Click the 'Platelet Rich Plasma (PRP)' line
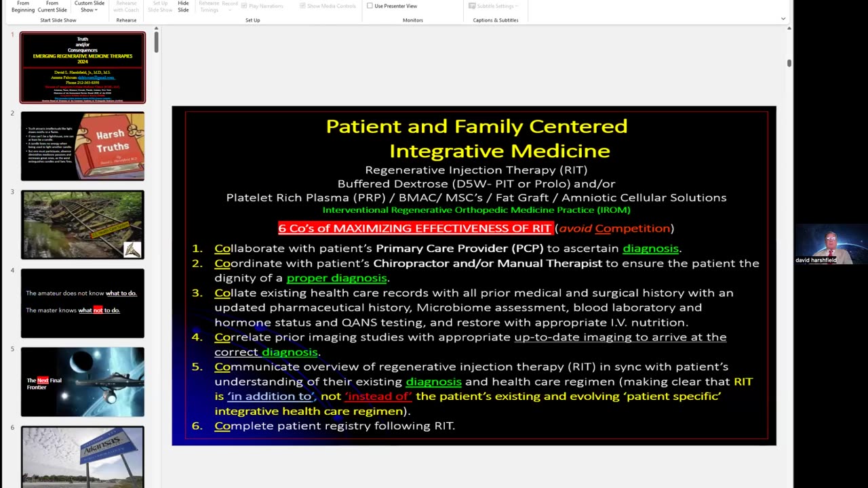Image resolution: width=868 pixels, height=488 pixels. pos(476,198)
